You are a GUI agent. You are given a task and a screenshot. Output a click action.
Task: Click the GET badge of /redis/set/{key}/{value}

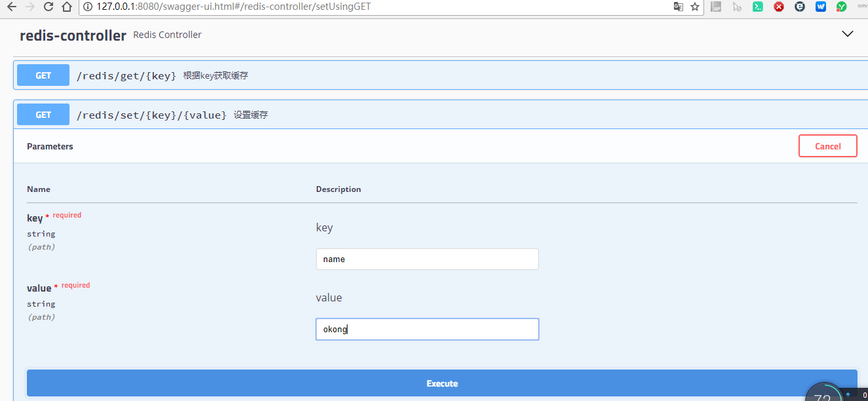coord(43,115)
